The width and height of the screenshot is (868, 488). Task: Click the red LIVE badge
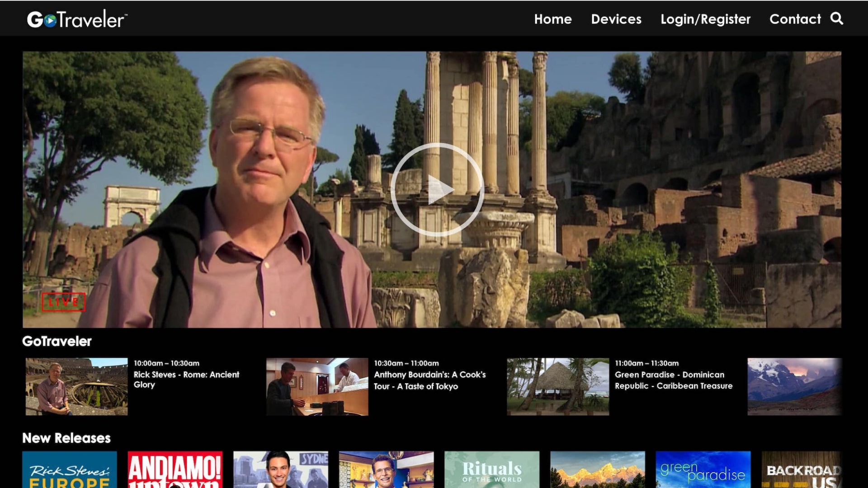point(63,302)
